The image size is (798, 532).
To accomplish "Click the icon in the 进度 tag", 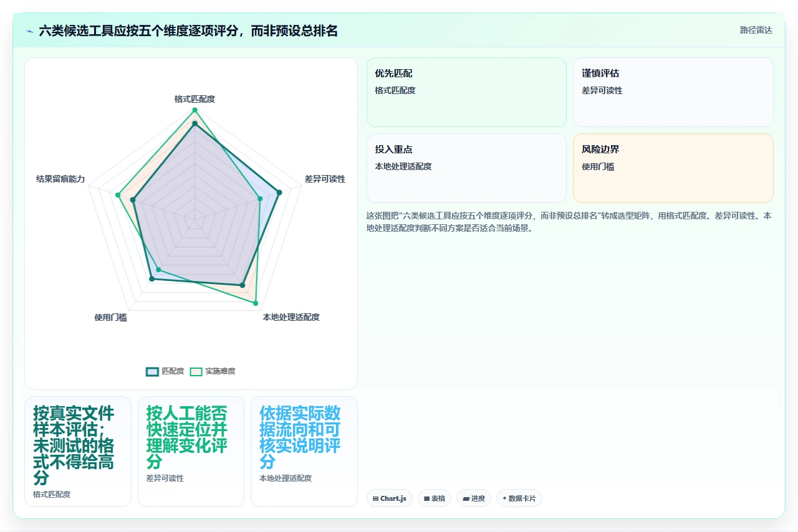I will [x=466, y=498].
